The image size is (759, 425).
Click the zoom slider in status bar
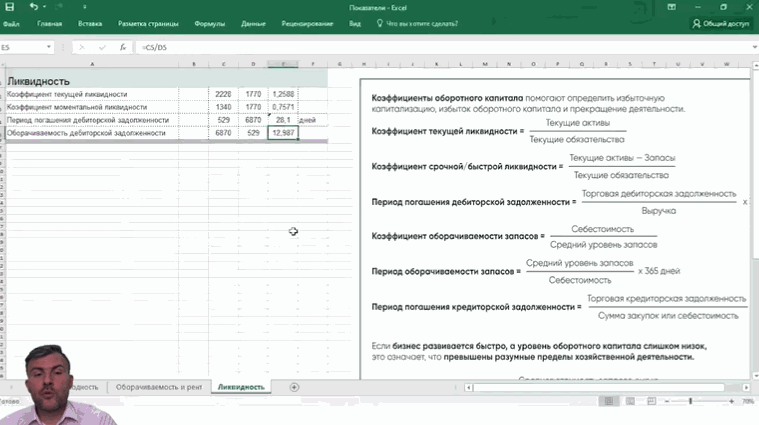(x=690, y=401)
